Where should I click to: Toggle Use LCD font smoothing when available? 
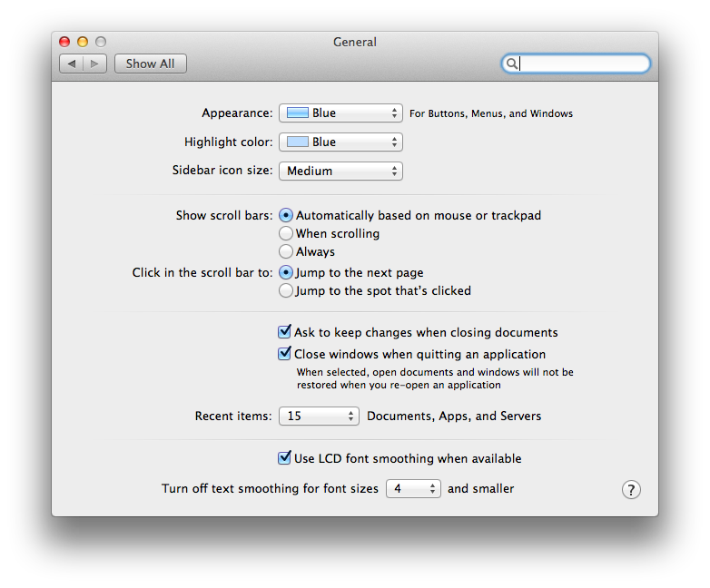[399, 458]
